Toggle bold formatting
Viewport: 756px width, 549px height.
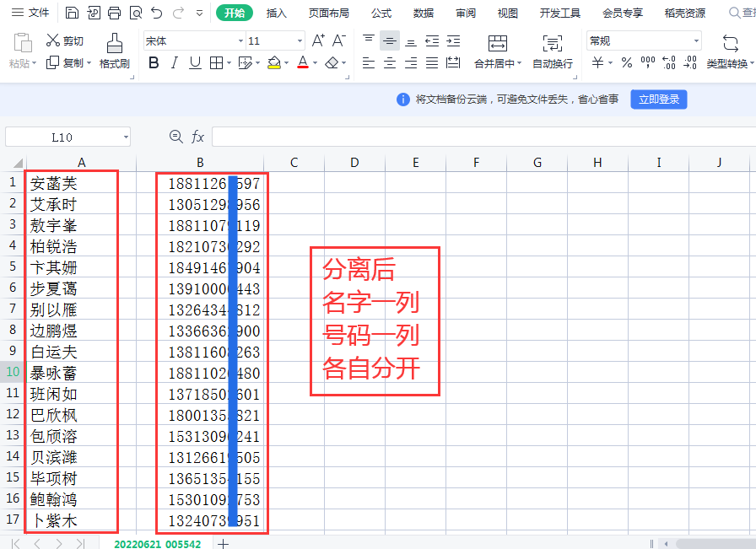154,62
